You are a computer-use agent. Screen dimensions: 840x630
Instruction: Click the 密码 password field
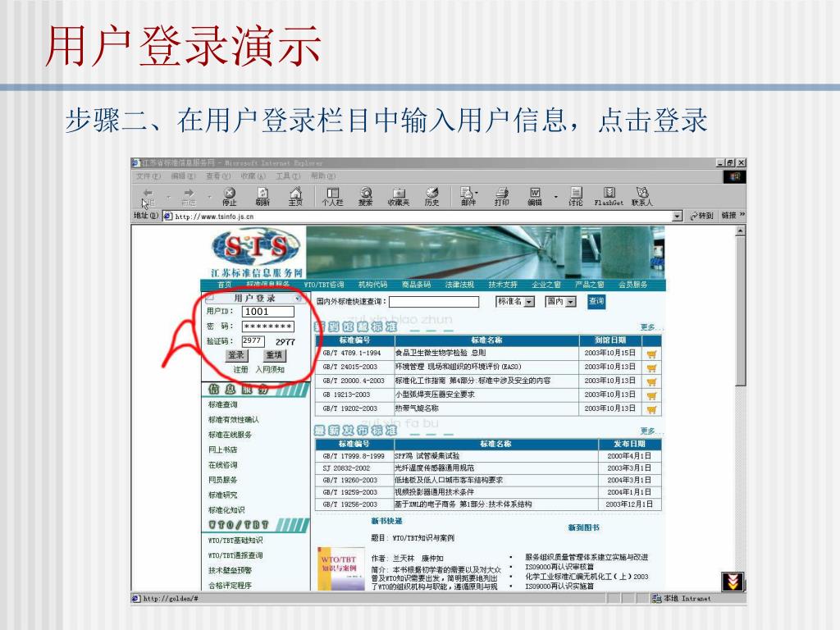[x=268, y=326]
